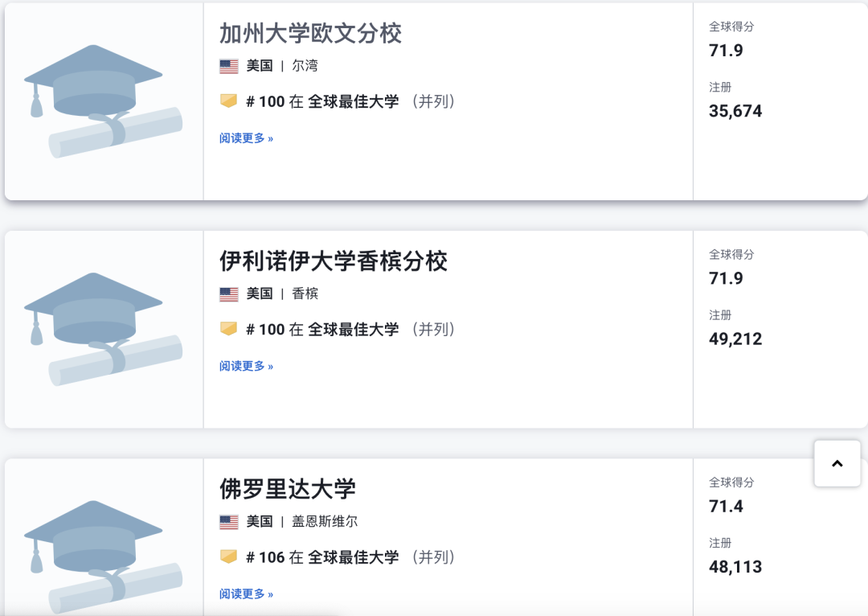The width and height of the screenshot is (868, 616).
Task: Click US flag icon next to 尔湾
Action: [228, 67]
